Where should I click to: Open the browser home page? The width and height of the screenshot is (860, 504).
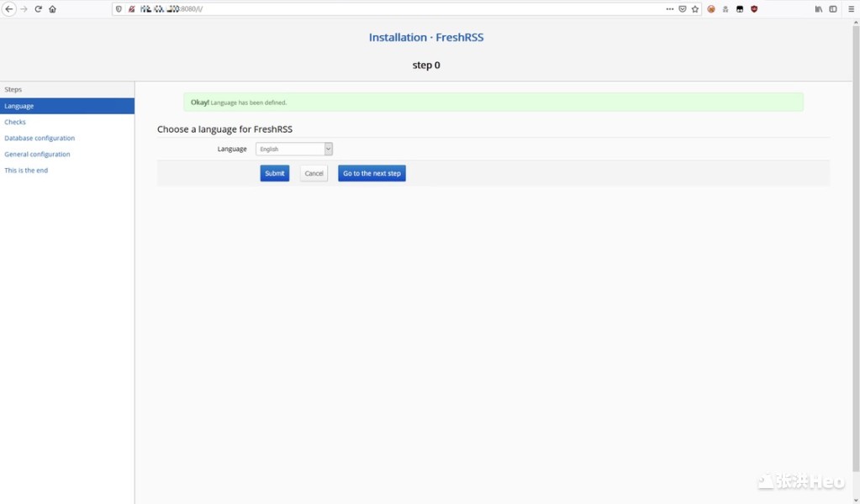tap(53, 8)
